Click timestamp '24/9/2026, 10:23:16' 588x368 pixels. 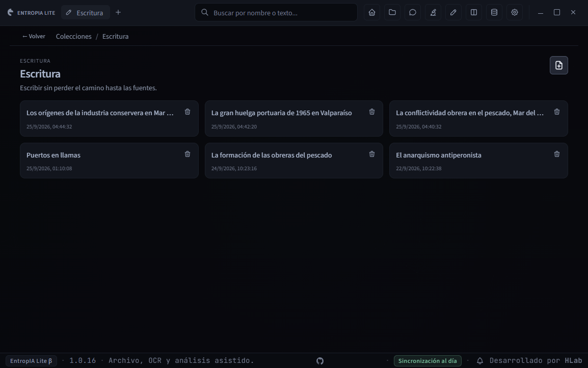[x=234, y=168]
